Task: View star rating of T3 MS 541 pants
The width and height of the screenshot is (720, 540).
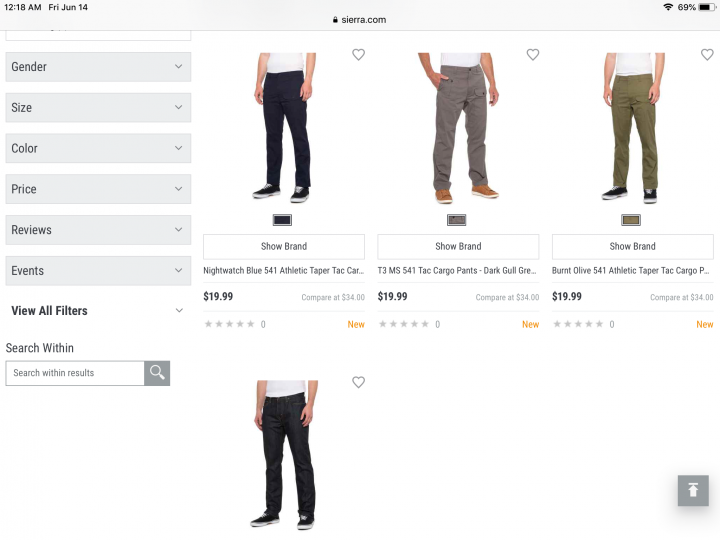Action: pos(404,324)
